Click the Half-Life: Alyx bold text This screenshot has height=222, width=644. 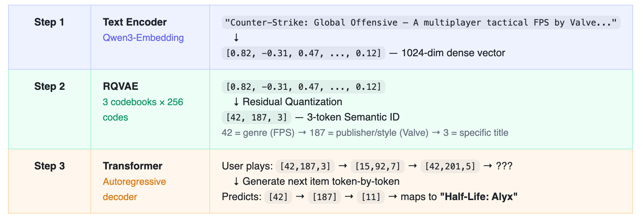click(479, 197)
